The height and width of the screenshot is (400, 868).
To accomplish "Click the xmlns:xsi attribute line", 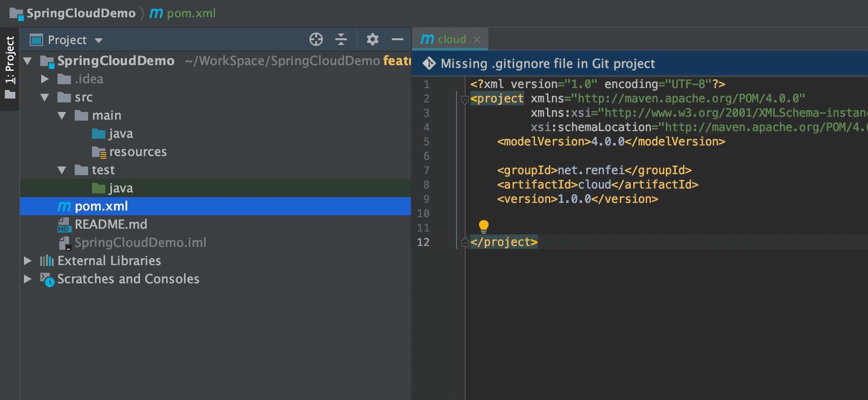I will (x=699, y=113).
